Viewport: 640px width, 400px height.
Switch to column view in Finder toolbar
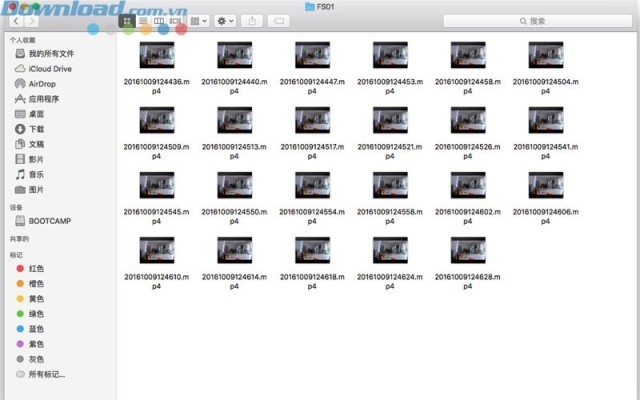coord(157,20)
